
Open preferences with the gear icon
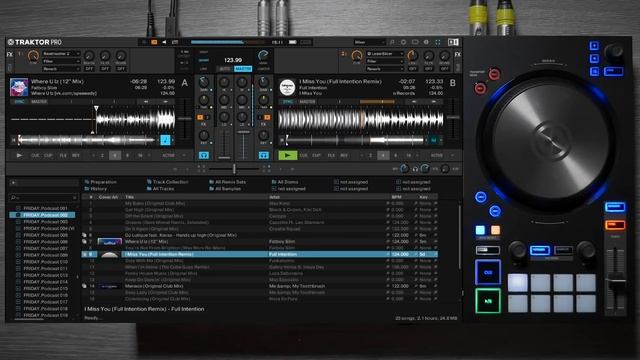(403, 42)
